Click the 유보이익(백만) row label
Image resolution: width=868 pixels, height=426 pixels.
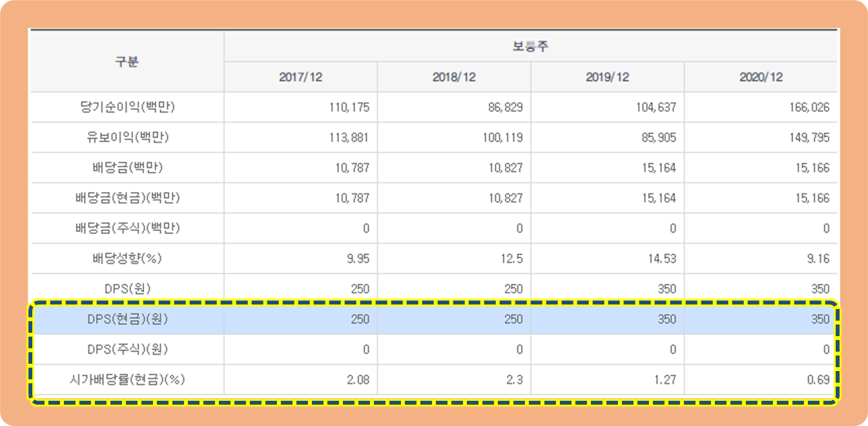tap(127, 138)
